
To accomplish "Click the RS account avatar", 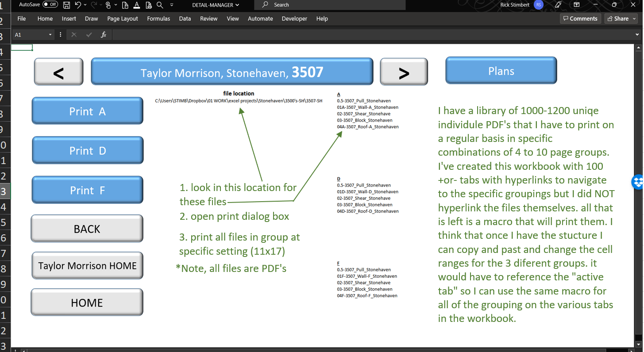I will coord(538,5).
